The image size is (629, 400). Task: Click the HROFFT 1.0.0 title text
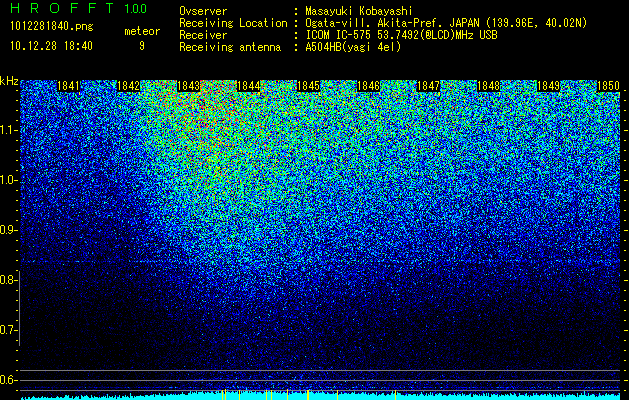pos(78,8)
